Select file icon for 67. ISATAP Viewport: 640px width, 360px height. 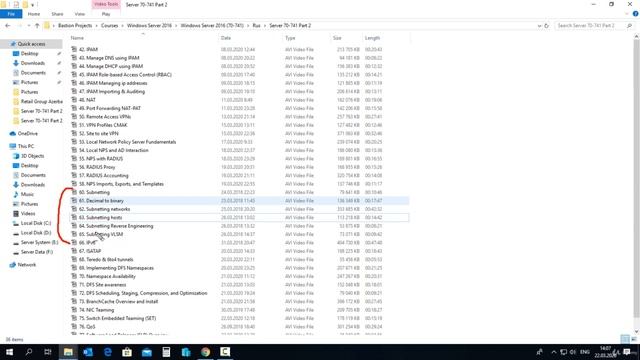(x=74, y=251)
